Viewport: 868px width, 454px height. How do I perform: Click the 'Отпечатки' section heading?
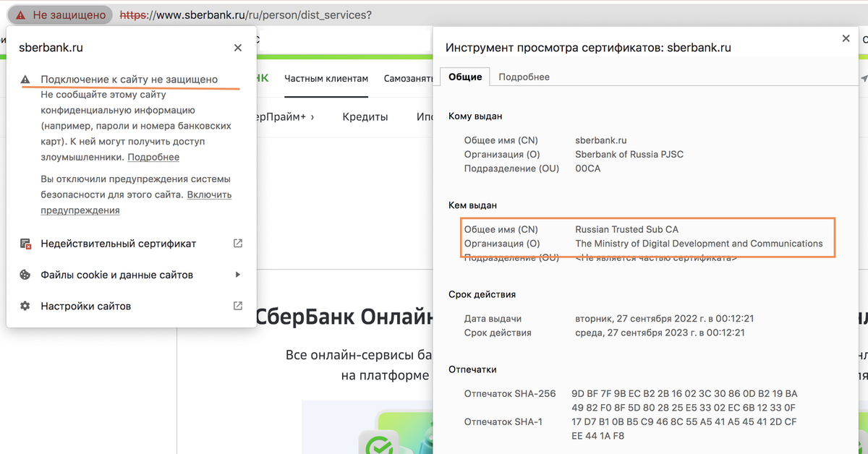pos(472,369)
